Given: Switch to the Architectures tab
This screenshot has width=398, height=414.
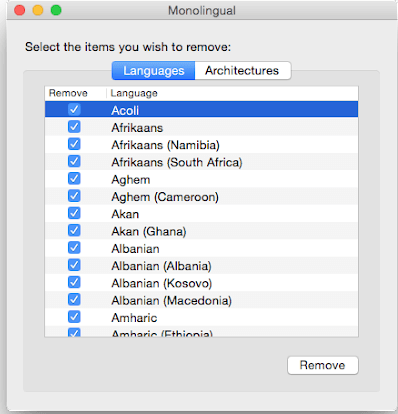Looking at the screenshot, I should click(243, 71).
